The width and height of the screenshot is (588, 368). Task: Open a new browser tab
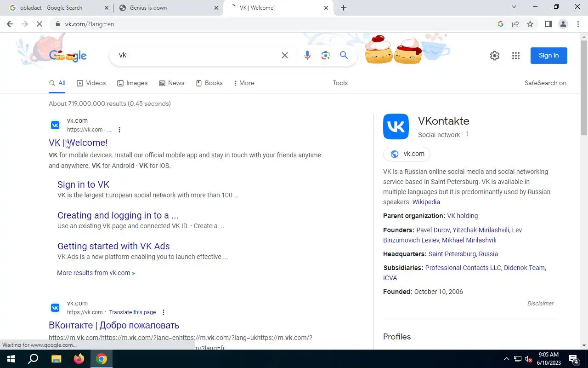click(x=344, y=8)
